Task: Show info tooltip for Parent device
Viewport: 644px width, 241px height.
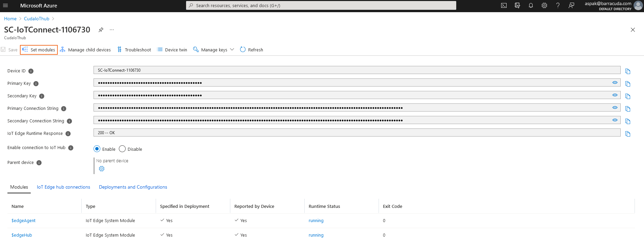Action: pyautogui.click(x=39, y=163)
